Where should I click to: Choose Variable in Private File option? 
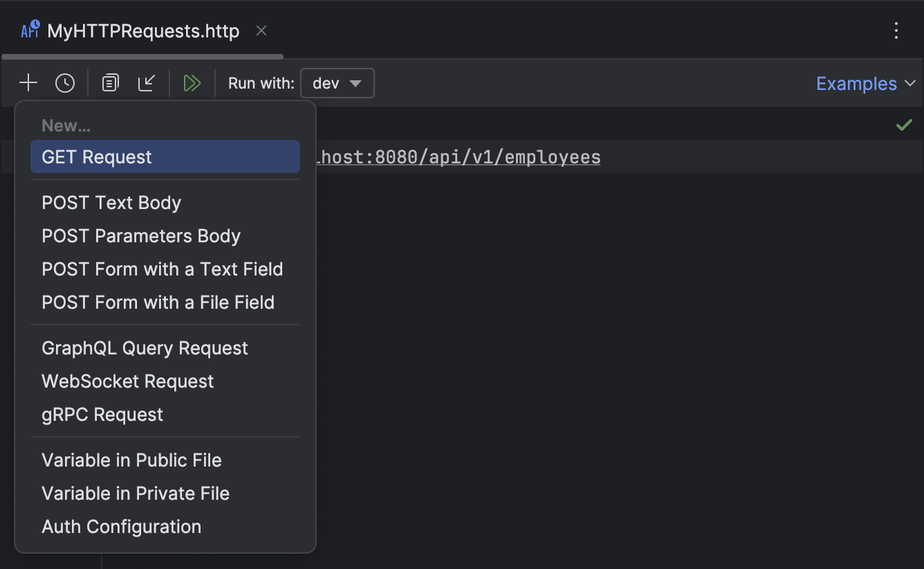point(136,493)
